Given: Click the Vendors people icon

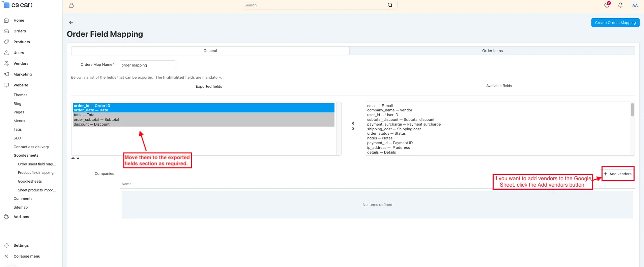Looking at the screenshot, I should [x=6, y=63].
